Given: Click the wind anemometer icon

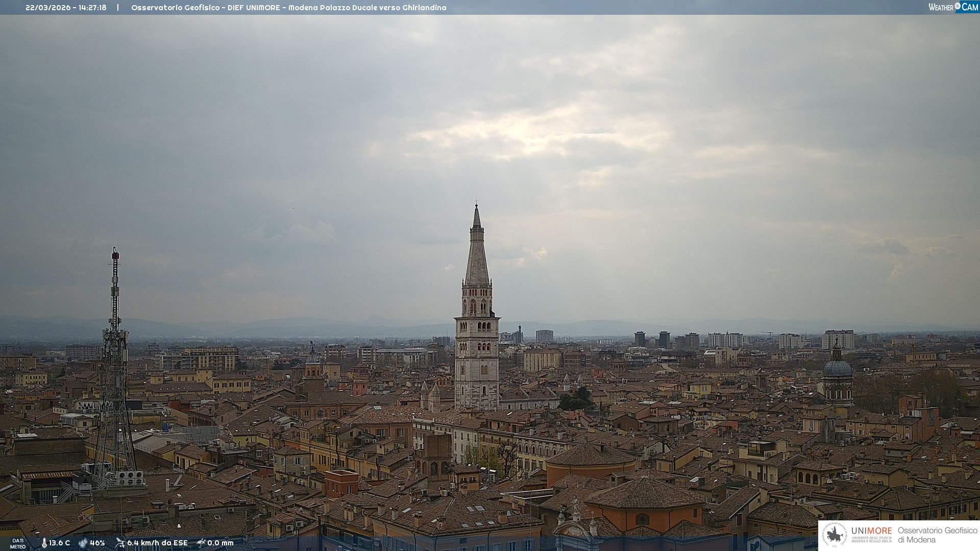Looking at the screenshot, I should coord(120,543).
